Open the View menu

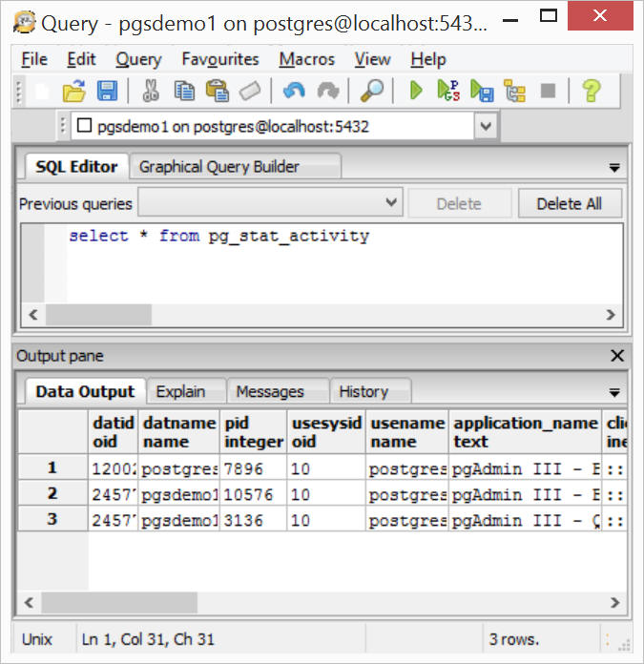click(373, 59)
